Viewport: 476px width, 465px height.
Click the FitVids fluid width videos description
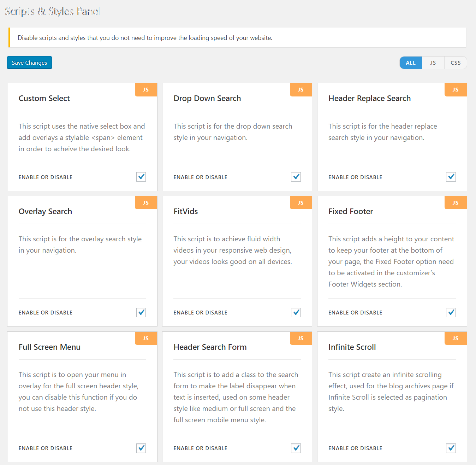pyautogui.click(x=233, y=250)
